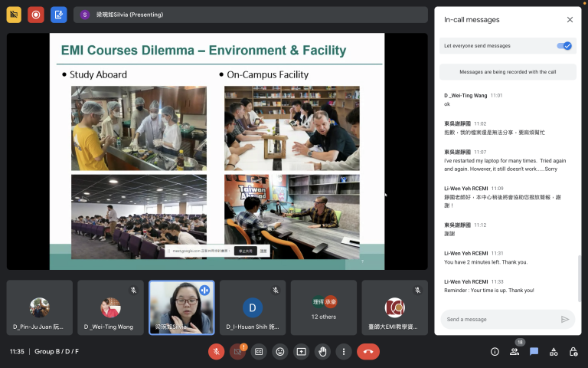Image resolution: width=588 pixels, height=368 pixels.
Task: Select the 梁琬如Silvia video thumbnail
Action: [x=181, y=307]
